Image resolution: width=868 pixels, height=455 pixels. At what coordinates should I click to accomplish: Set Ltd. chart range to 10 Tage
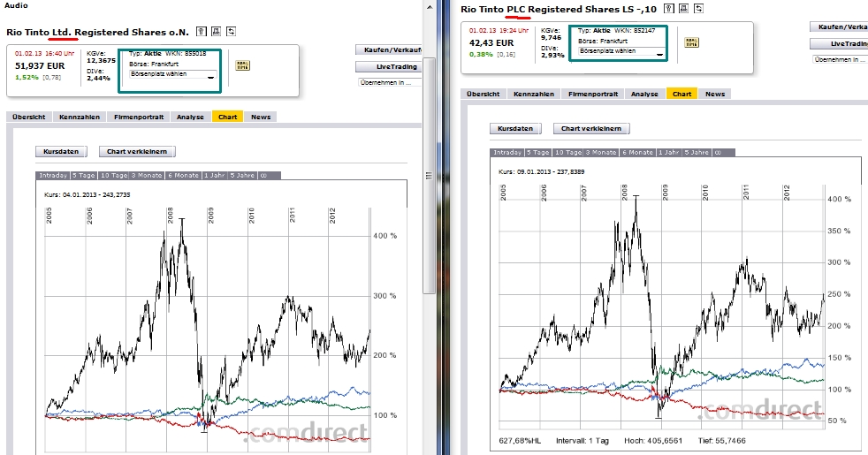(x=113, y=175)
